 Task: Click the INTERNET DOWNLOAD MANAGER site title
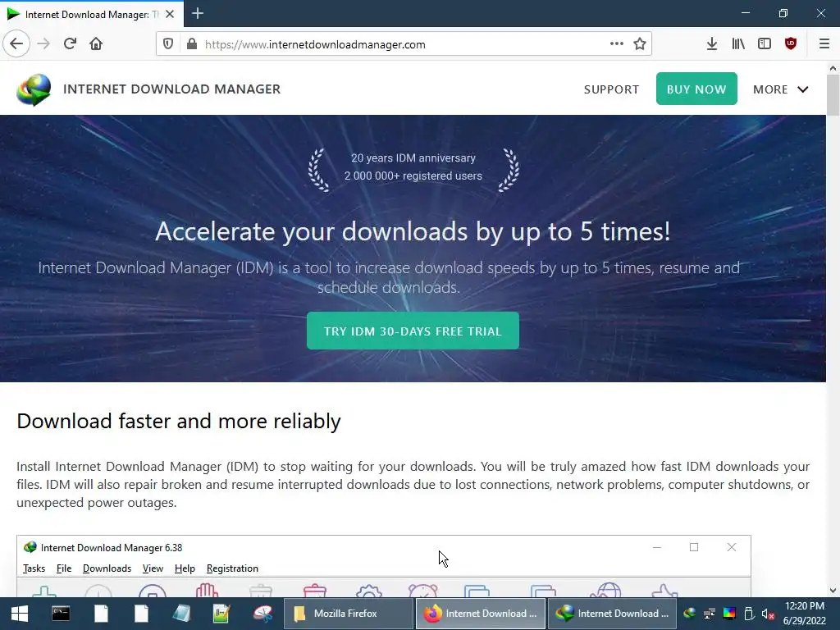pos(172,89)
